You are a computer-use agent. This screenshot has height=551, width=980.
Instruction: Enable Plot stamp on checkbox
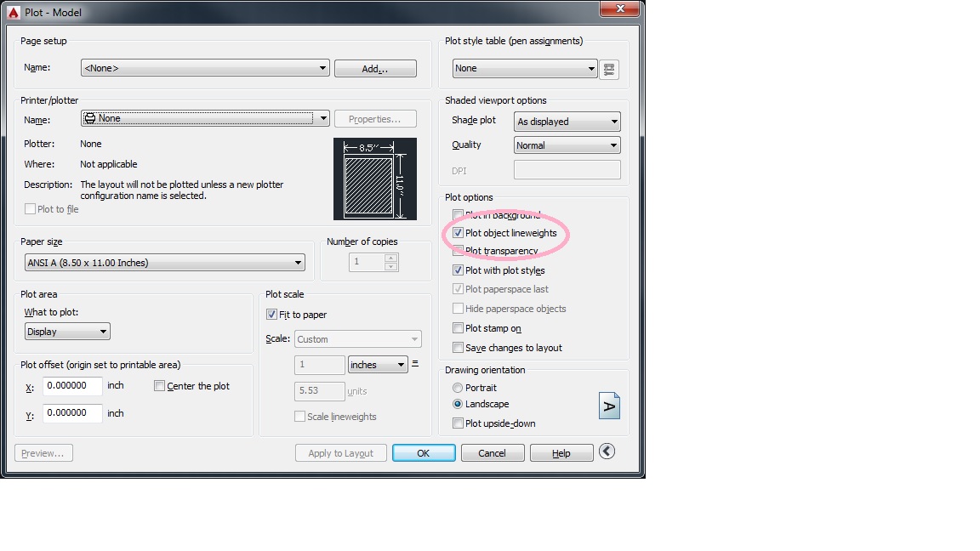pos(459,328)
